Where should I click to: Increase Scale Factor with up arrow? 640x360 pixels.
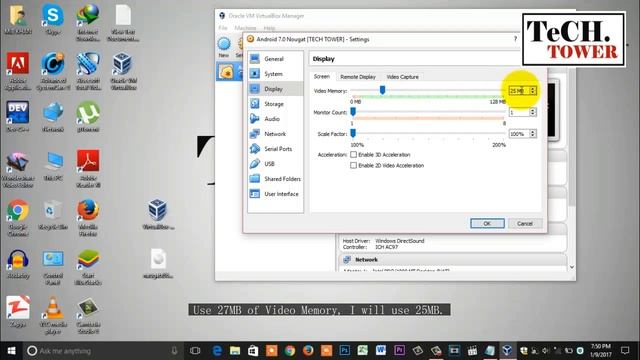click(533, 132)
